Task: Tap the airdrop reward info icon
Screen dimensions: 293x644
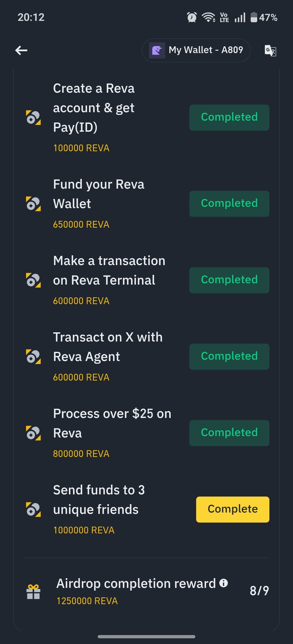Action: (x=224, y=583)
